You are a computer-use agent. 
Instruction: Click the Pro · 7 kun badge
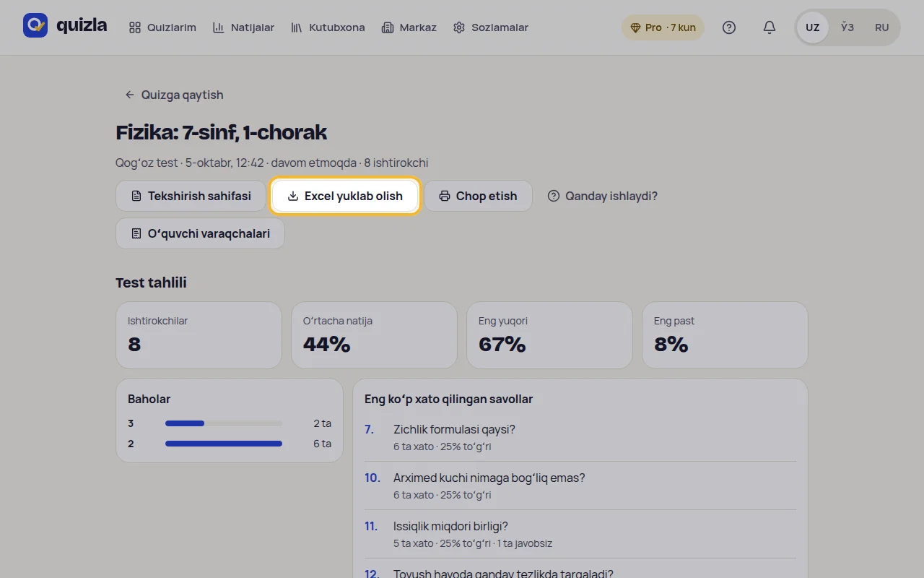(663, 27)
